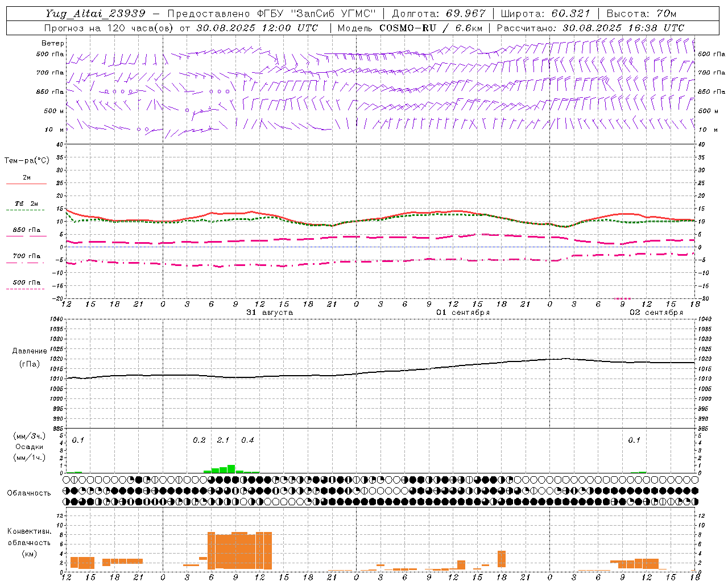Click the 'Td 2м' dew point legend label
The width and height of the screenshot is (728, 582).
coord(26,203)
